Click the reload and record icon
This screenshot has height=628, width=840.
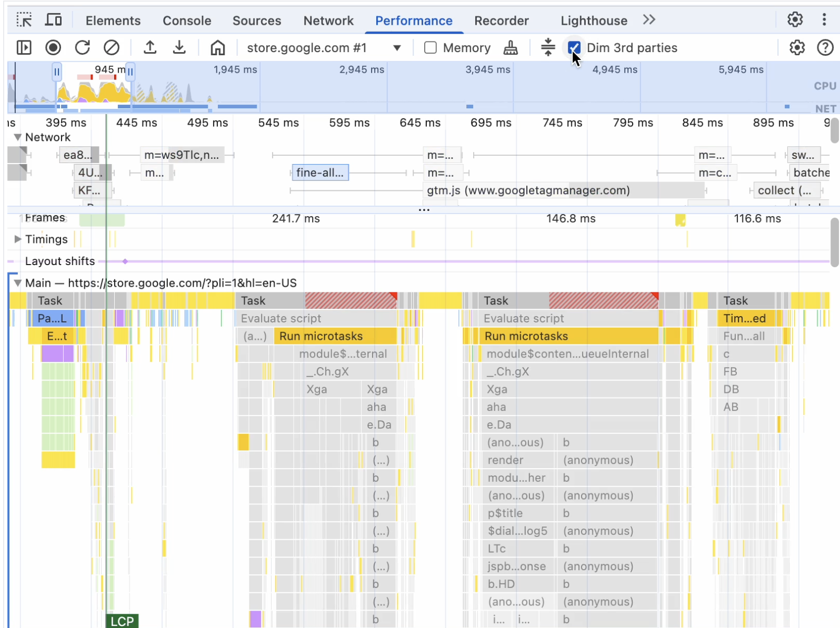(x=83, y=48)
